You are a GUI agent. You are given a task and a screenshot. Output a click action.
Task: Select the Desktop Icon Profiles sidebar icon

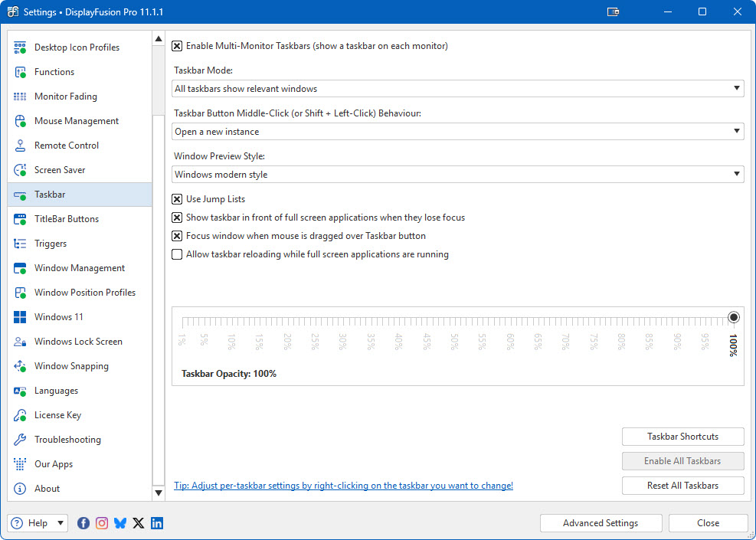point(19,47)
